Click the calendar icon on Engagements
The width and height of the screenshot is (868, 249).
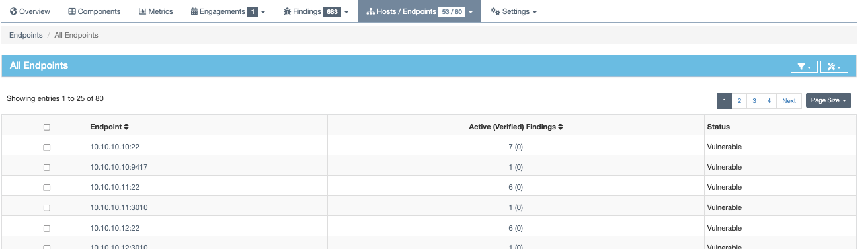[x=194, y=11]
